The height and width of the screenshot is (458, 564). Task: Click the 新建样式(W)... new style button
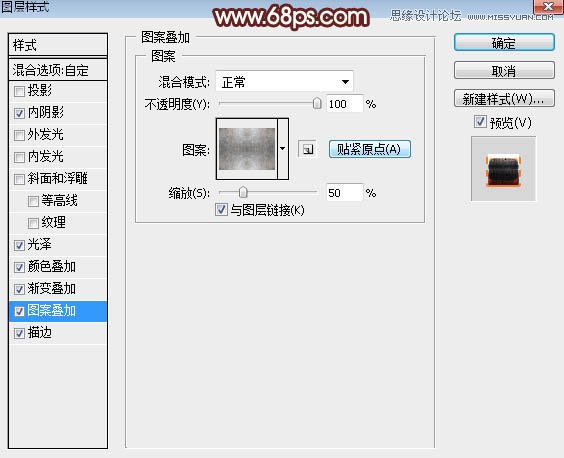pos(504,98)
